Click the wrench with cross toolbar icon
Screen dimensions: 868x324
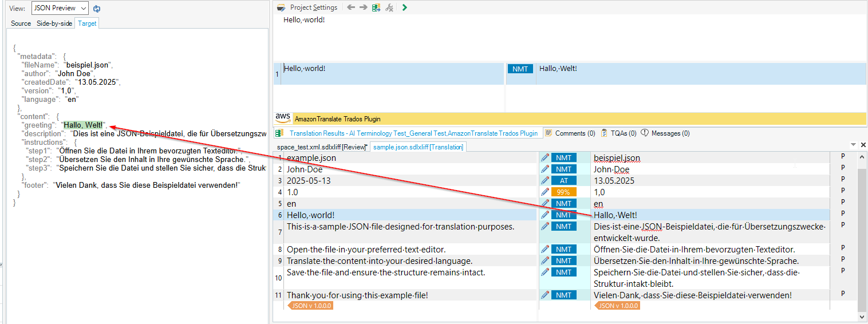pyautogui.click(x=389, y=7)
